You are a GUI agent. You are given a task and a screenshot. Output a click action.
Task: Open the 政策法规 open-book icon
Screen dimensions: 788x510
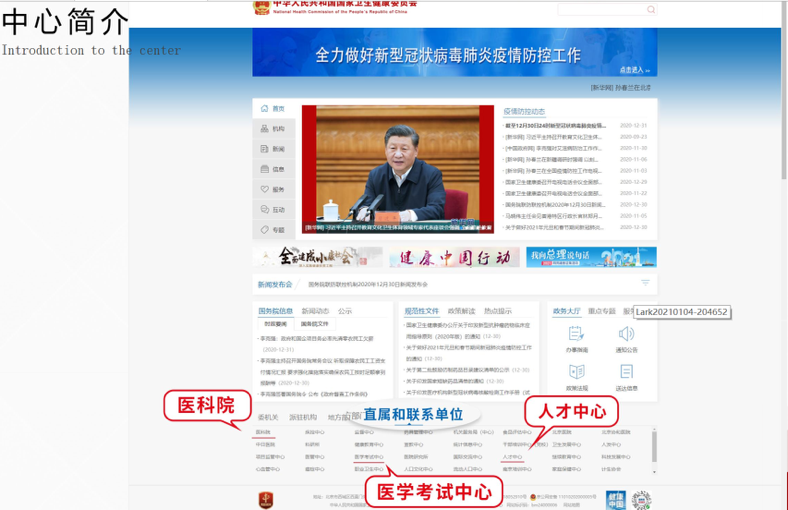pyautogui.click(x=576, y=372)
